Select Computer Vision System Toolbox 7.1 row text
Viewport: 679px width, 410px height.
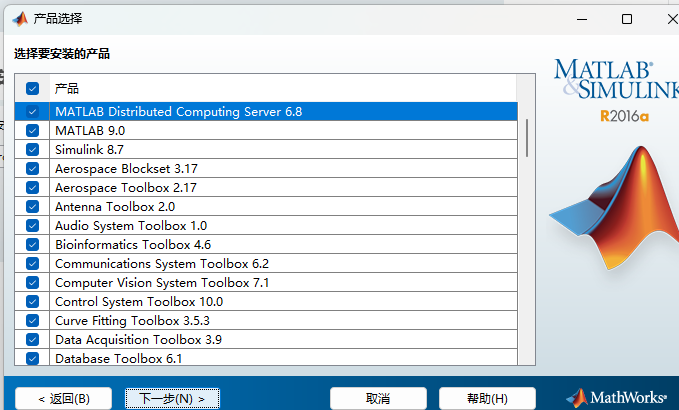[162, 283]
